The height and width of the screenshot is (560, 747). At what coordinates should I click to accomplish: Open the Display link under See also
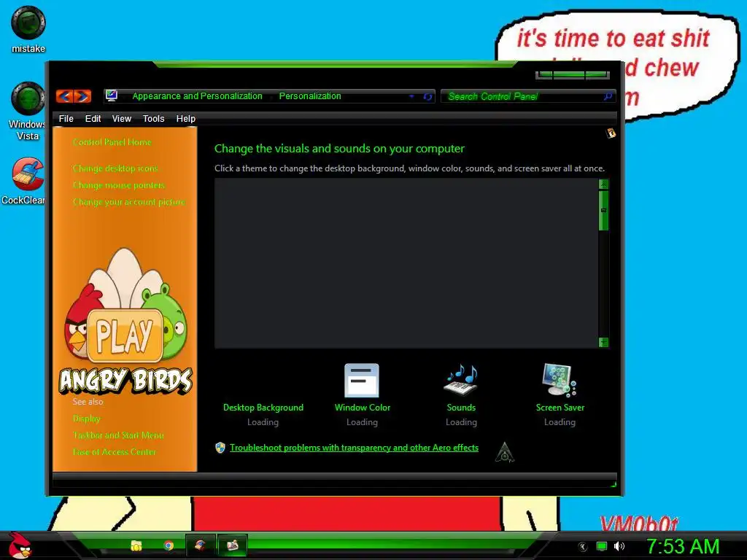[x=87, y=419]
